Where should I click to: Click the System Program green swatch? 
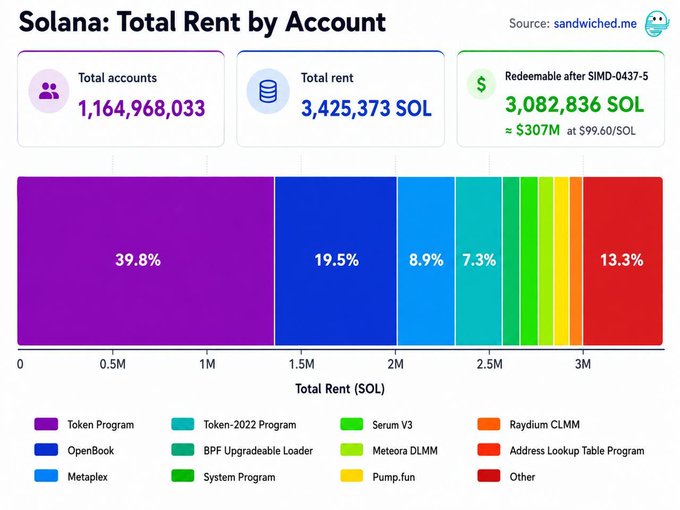coord(183,476)
